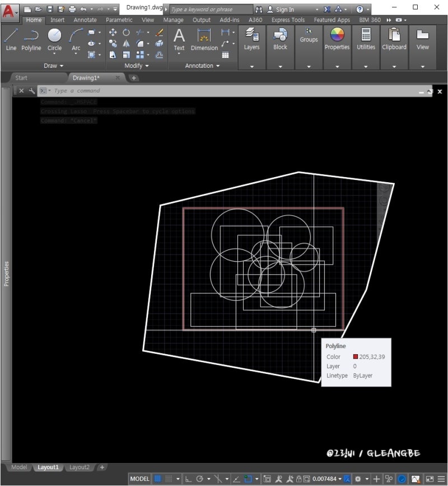This screenshot has width=448, height=486.
Task: Toggle Grid display in the status bar
Action: (x=157, y=478)
